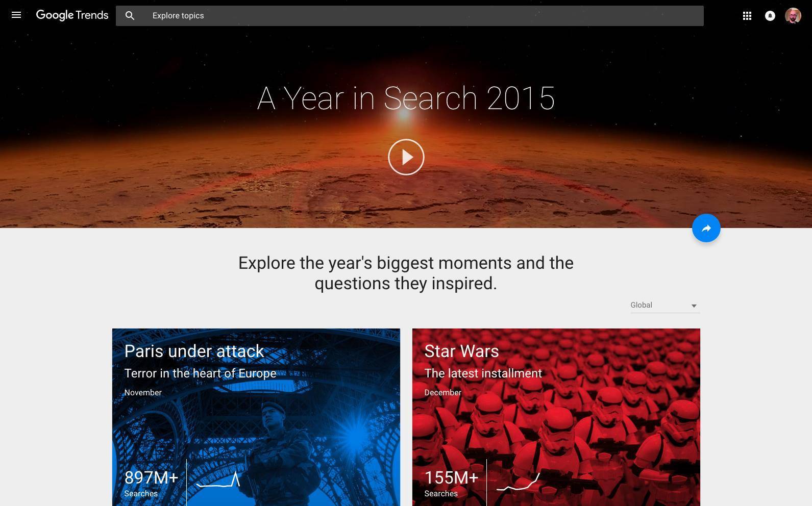
Task: Open the Google apps grid
Action: click(747, 16)
